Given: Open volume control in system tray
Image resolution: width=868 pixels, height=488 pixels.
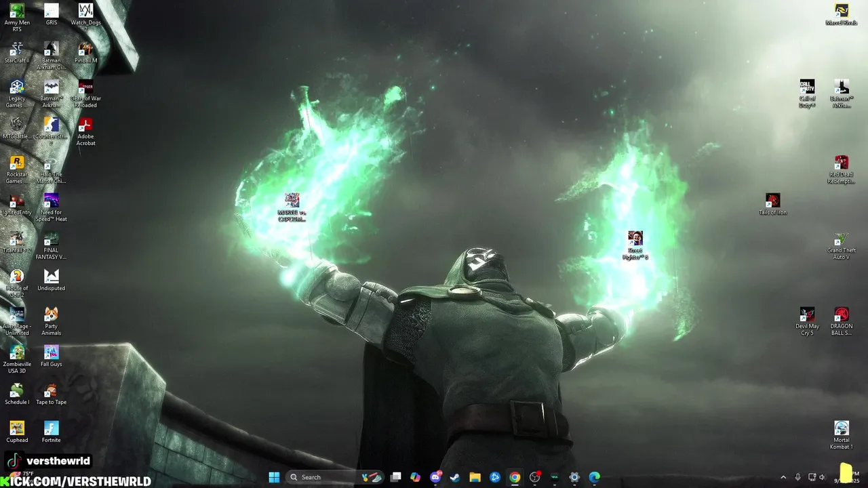Looking at the screenshot, I should coord(822,477).
